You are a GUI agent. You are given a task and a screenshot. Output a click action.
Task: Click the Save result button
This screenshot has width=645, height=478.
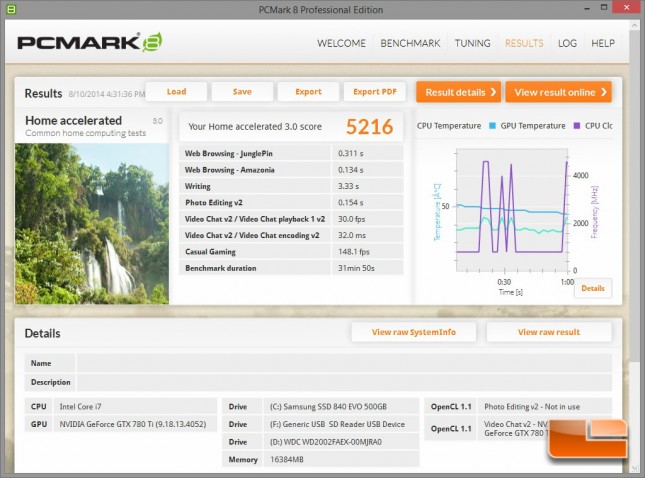click(x=242, y=92)
